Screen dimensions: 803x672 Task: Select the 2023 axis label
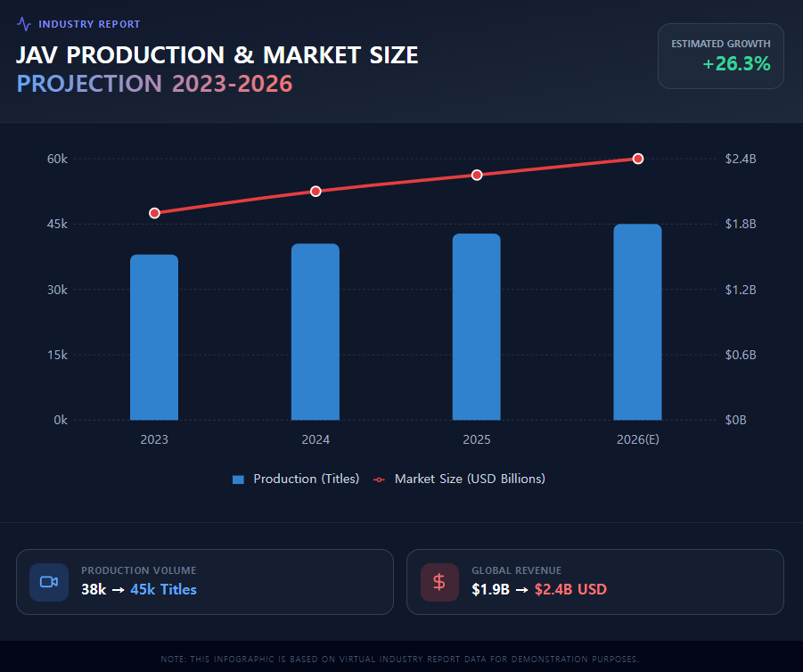[x=154, y=439]
